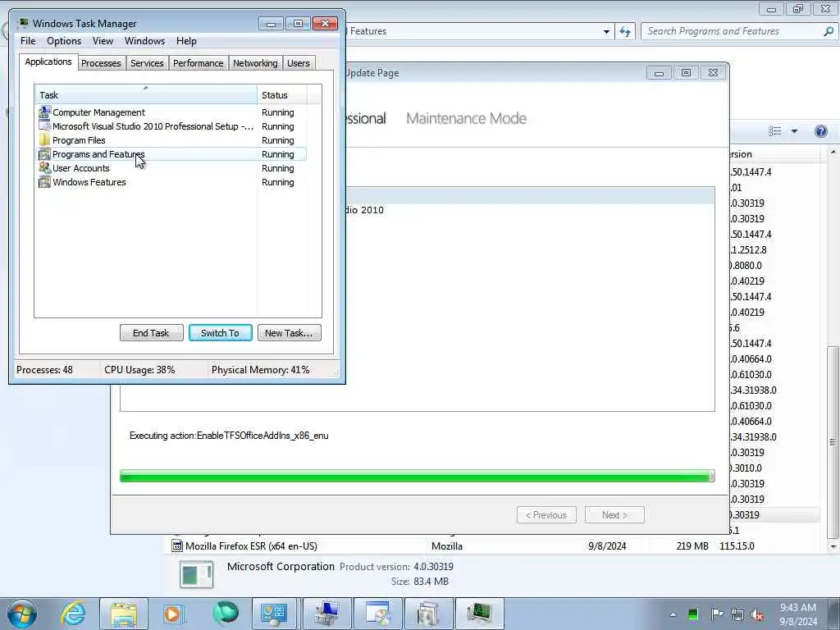This screenshot has height=630, width=840.
Task: Open the Task Manager Options menu
Action: (x=64, y=41)
